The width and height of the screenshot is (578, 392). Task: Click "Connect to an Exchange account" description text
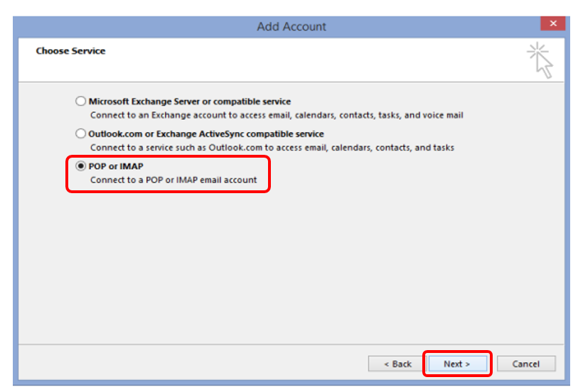(x=277, y=114)
